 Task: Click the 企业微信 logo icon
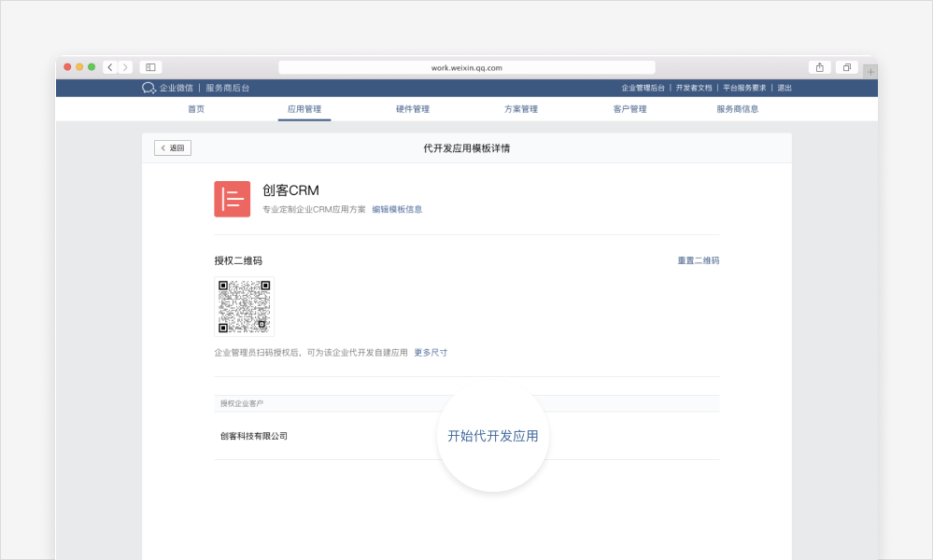click(x=148, y=88)
